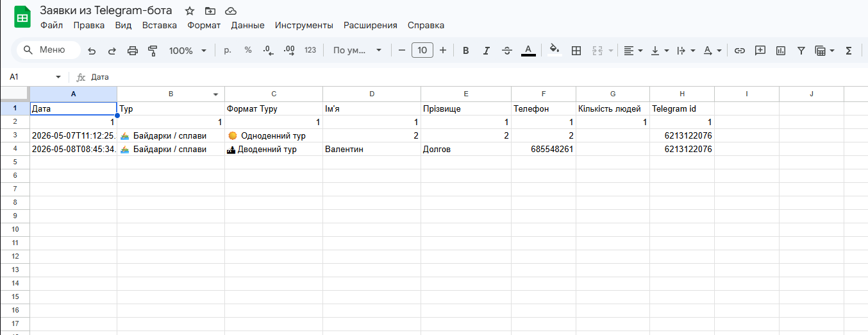The height and width of the screenshot is (335, 868).
Task: Open the font dropdown По ум...
Action: pos(357,50)
